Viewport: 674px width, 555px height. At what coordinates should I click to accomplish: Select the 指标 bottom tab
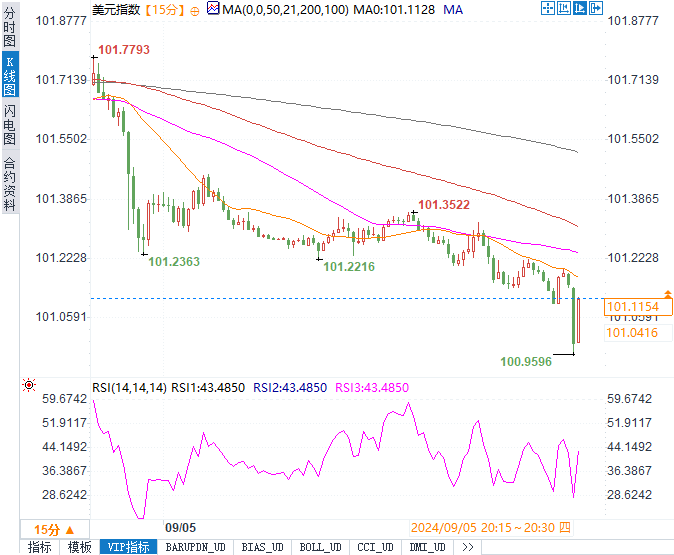point(40,547)
